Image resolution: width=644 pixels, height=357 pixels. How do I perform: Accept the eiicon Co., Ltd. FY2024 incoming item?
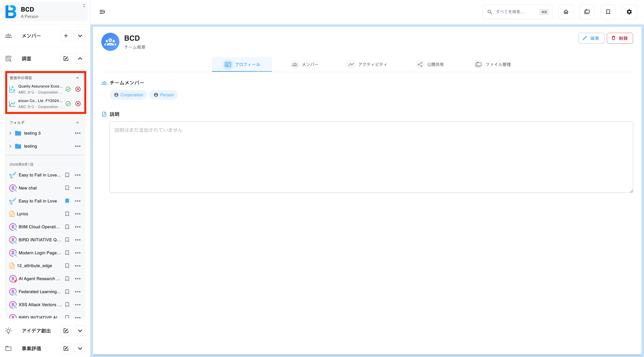pyautogui.click(x=68, y=103)
